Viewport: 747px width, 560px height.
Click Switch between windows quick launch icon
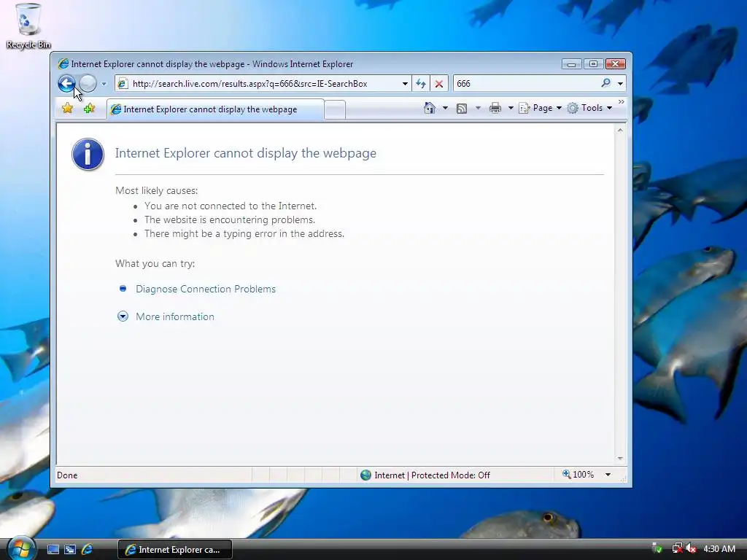(70, 550)
